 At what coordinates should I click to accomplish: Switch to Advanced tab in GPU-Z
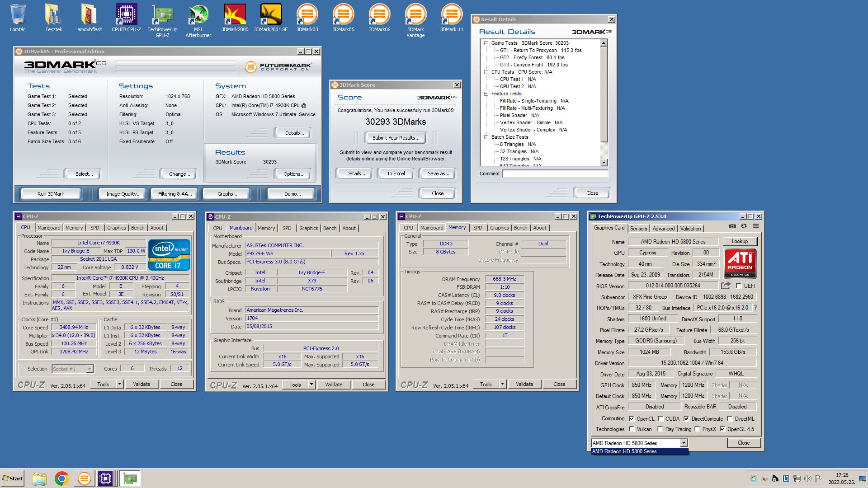663,229
